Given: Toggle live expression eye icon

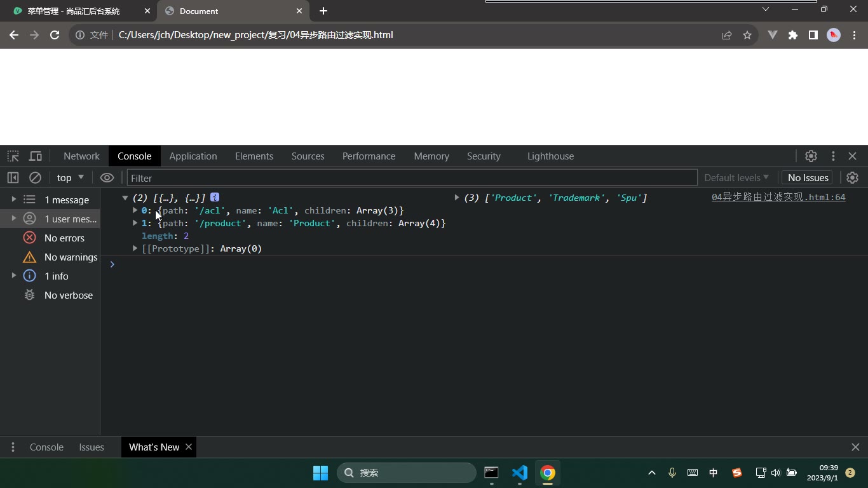Looking at the screenshot, I should click(107, 178).
